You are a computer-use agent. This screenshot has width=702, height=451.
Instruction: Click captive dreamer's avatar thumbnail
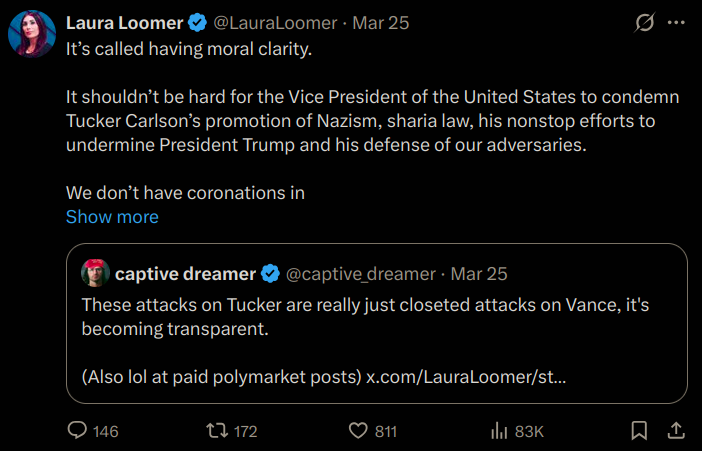click(95, 273)
